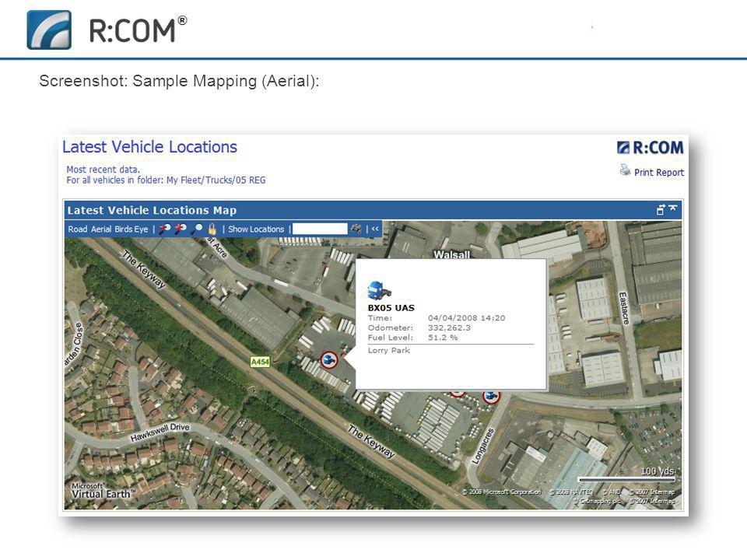Click the binoculars find icon

coord(356,229)
